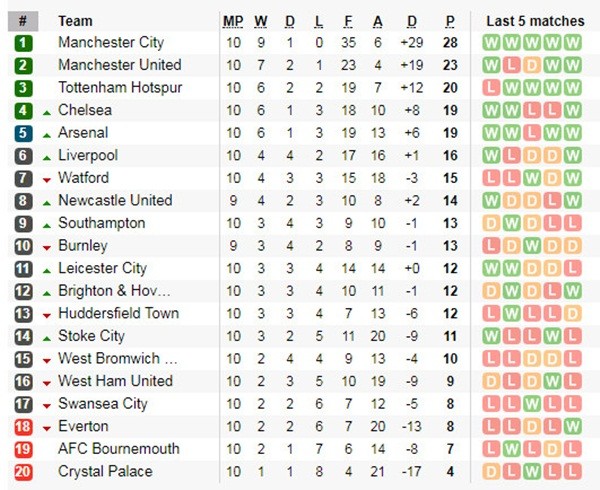Viewport: 600px width, 490px height.
Task: Click the red down arrow beside Everton
Action: (x=46, y=427)
